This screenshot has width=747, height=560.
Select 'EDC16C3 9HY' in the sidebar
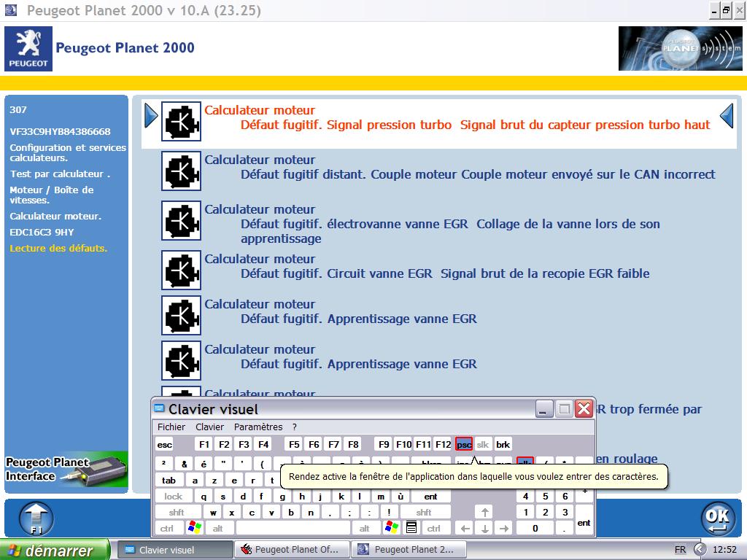(x=42, y=233)
